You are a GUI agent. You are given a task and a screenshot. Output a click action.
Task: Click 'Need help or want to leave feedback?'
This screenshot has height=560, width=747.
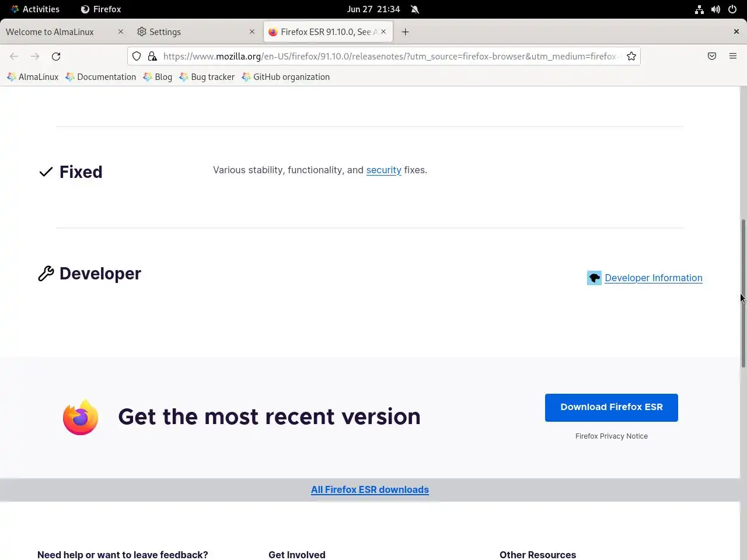(x=123, y=555)
